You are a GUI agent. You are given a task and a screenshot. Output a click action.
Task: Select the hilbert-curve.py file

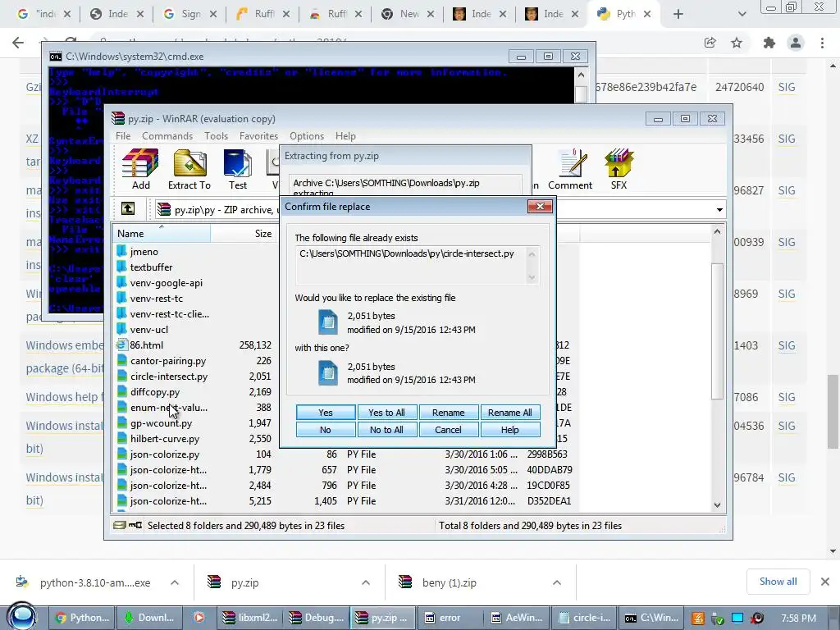point(164,439)
